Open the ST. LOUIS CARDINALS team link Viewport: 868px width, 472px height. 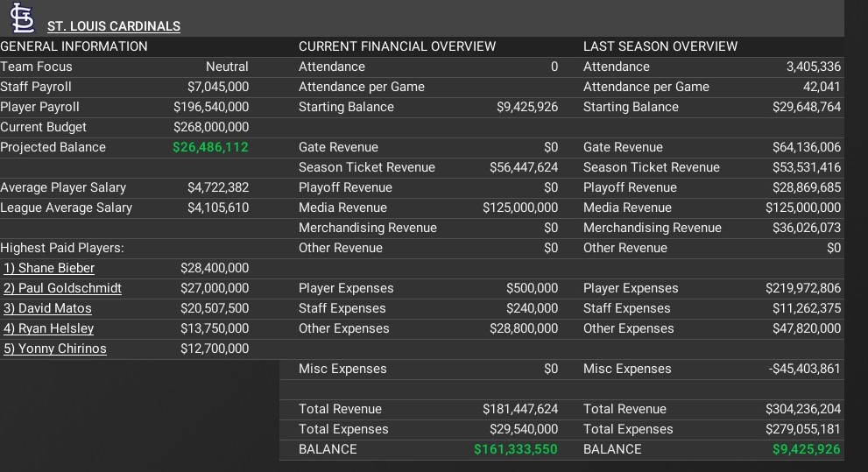(x=113, y=26)
